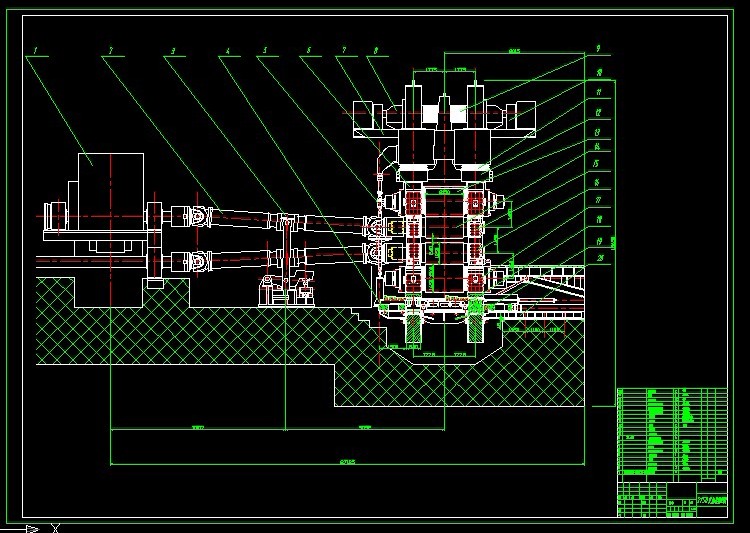
Task: Select part callout number 17
Action: (598, 200)
